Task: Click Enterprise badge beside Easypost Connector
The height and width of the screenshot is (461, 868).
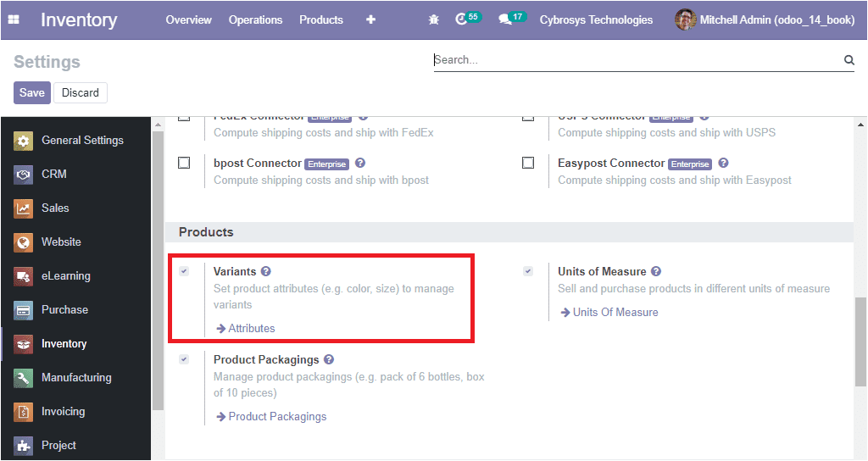Action: [690, 164]
